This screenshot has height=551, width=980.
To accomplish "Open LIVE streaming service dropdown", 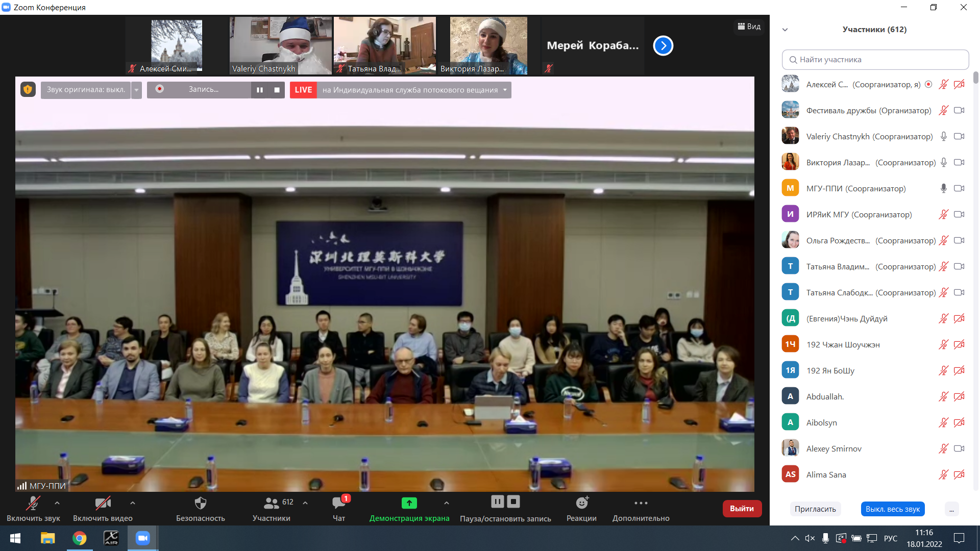I will [505, 90].
